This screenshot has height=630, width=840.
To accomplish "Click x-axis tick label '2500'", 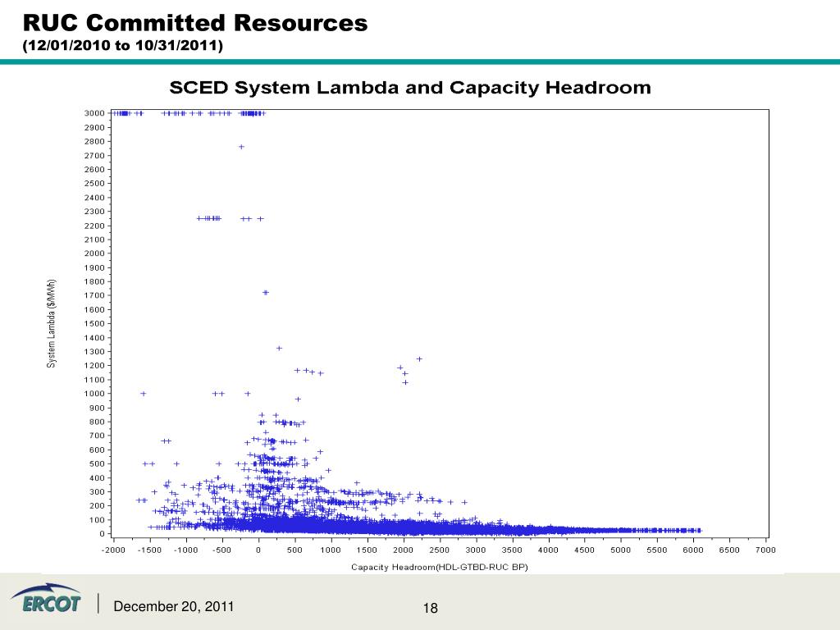I will pos(440,550).
